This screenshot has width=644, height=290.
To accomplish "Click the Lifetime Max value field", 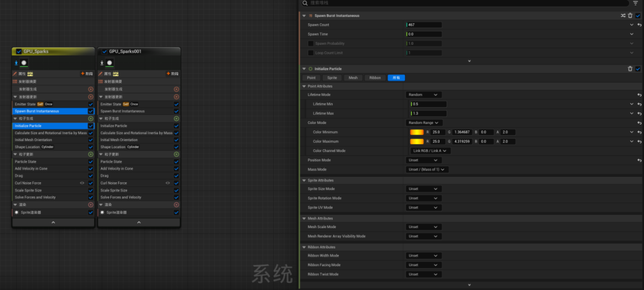I will pyautogui.click(x=428, y=114).
